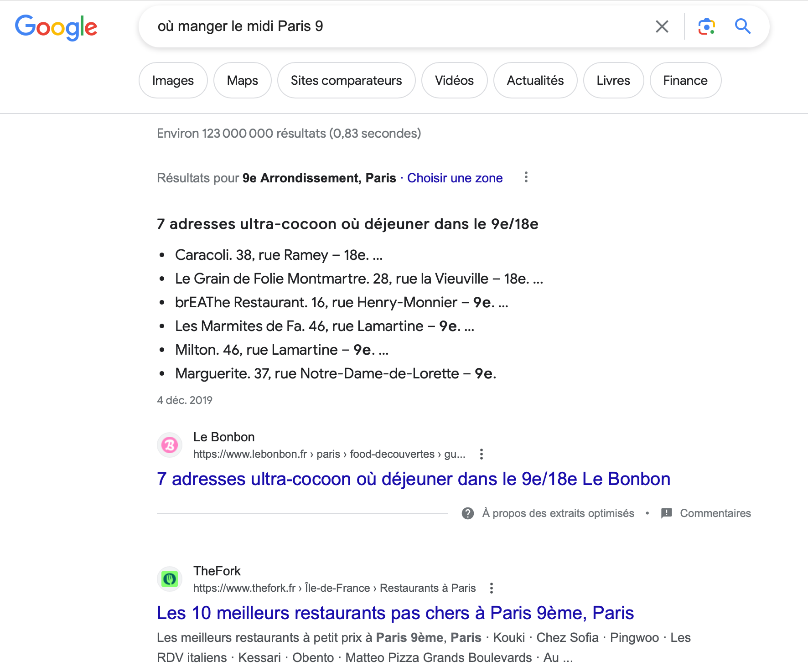This screenshot has height=672, width=808.
Task: Click the Commentaires link
Action: pos(715,513)
